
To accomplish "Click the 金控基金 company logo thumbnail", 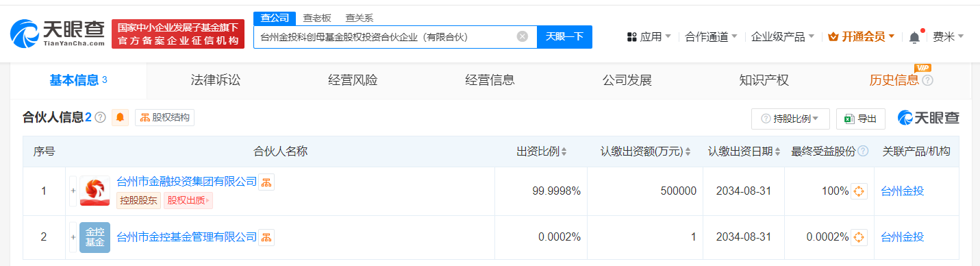I will tap(95, 237).
